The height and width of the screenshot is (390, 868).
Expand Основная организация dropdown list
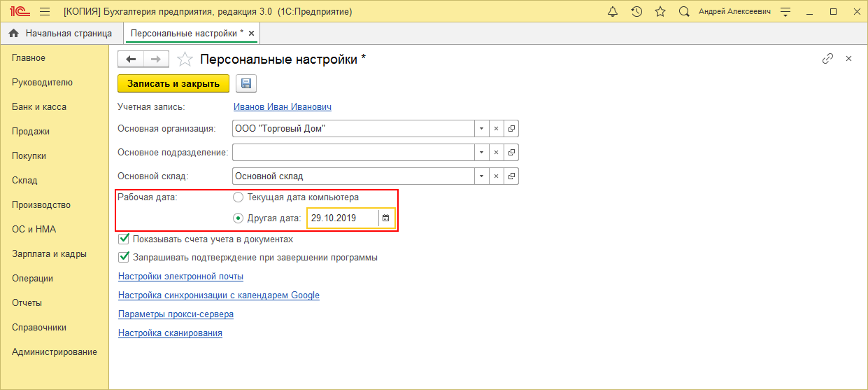coord(481,129)
